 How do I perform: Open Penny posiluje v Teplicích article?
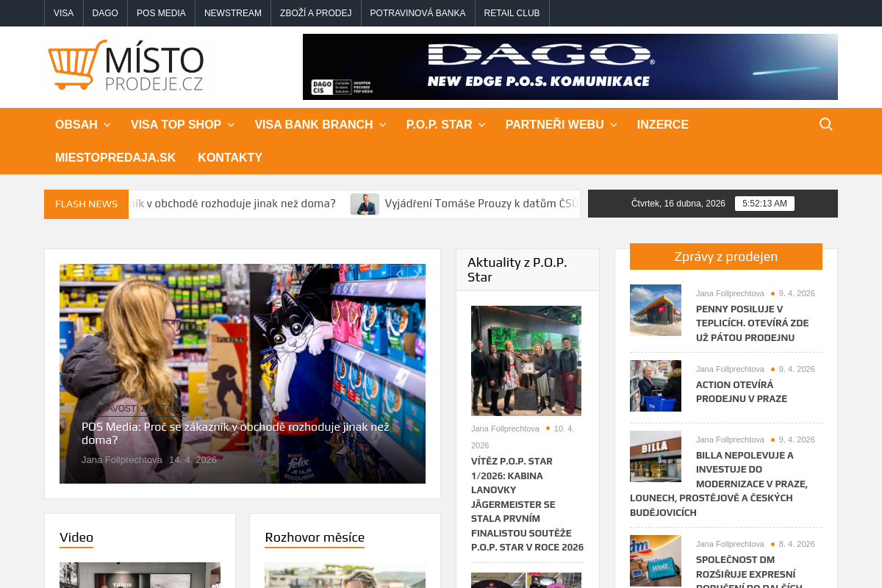point(752,323)
